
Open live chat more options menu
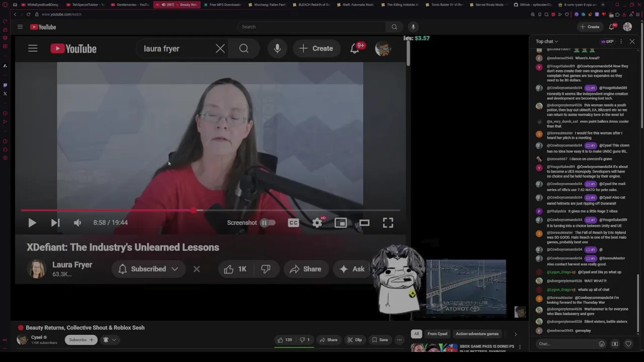[x=621, y=41]
